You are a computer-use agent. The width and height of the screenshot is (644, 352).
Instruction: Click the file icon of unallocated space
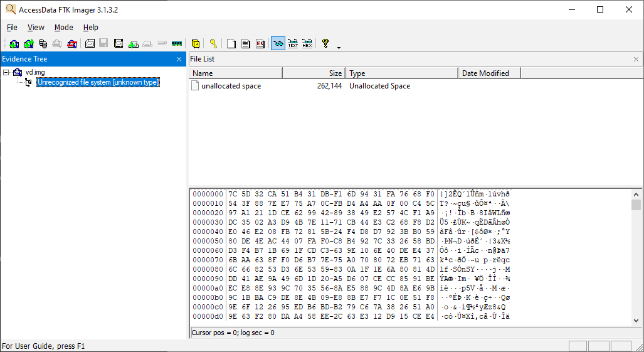pyautogui.click(x=195, y=85)
